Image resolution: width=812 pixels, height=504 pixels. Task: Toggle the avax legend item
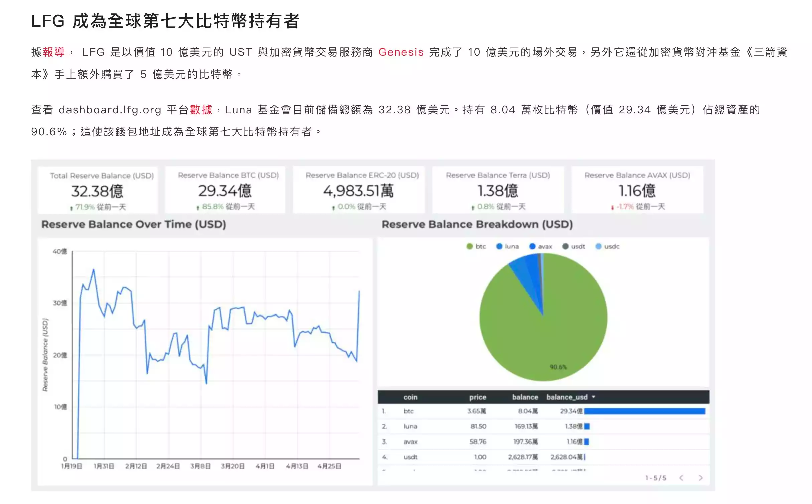[x=541, y=246]
